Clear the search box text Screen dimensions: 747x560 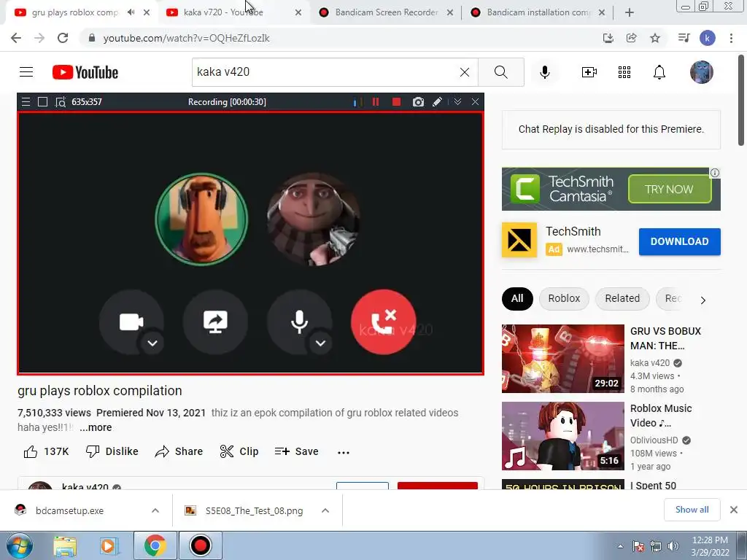point(465,72)
